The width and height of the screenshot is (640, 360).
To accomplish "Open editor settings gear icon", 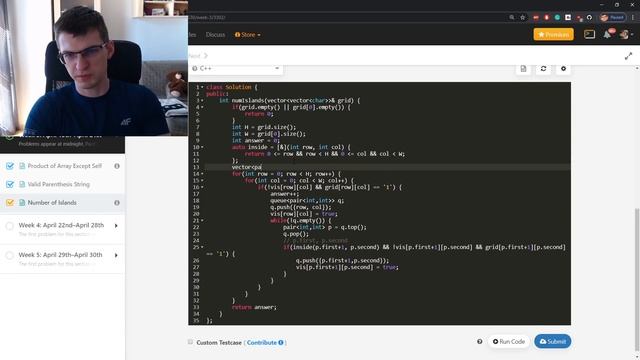I will pos(563,69).
